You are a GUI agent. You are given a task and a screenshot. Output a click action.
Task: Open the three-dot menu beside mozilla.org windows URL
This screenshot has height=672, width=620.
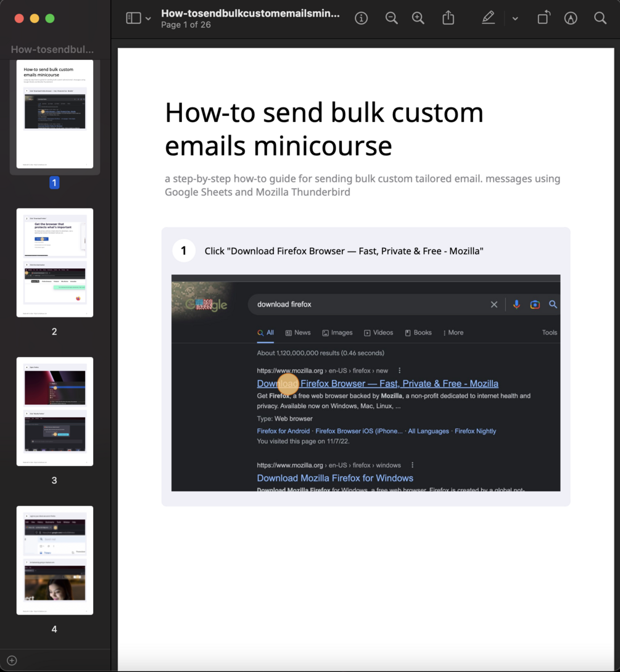[412, 465]
